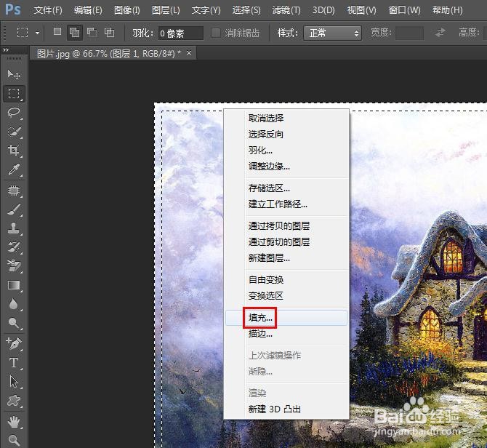487x448 pixels.
Task: Select the Eyedropper tool
Action: (14, 169)
